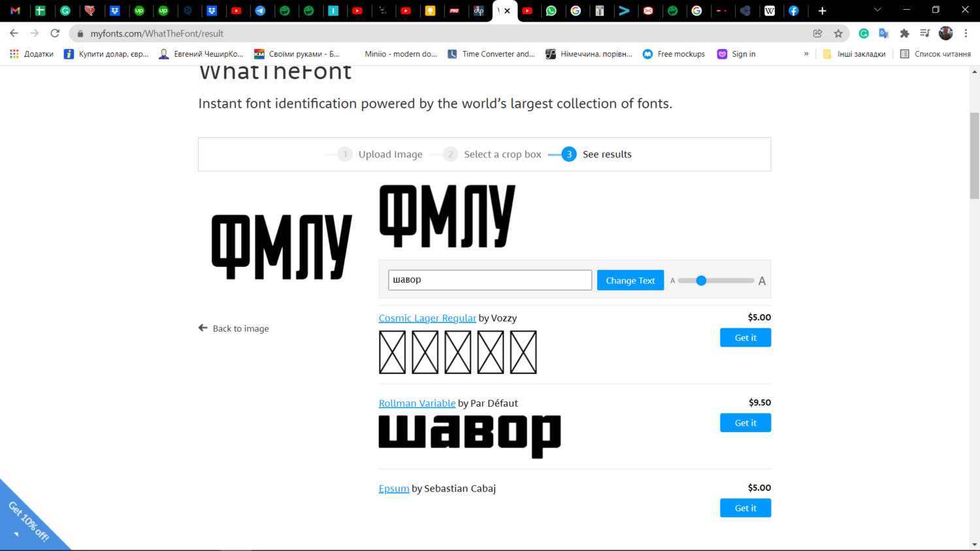Go back to the previous page
Image resolution: width=980 pixels, height=551 pixels.
[14, 33]
